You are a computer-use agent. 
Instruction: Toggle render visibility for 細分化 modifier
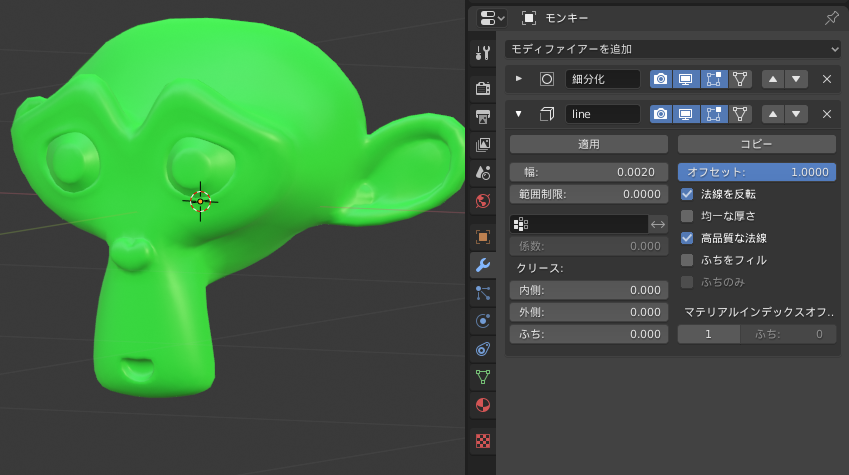tap(661, 79)
